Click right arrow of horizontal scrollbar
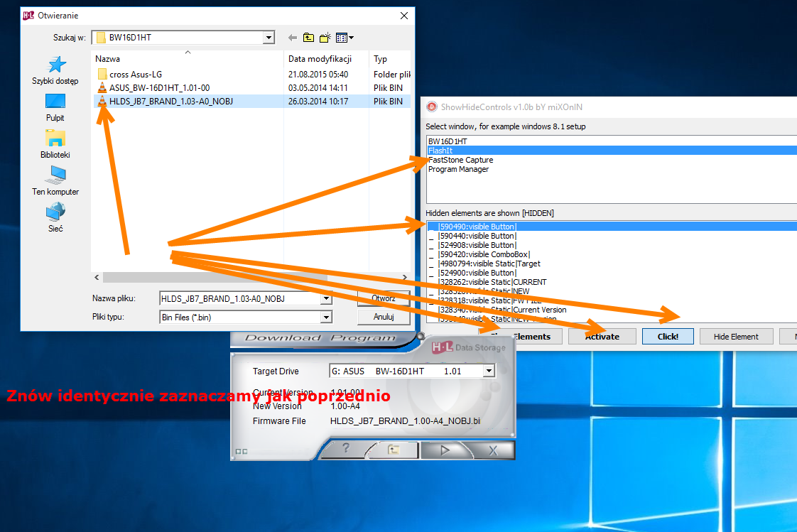Screen dimensions: 797x532 [x=405, y=278]
